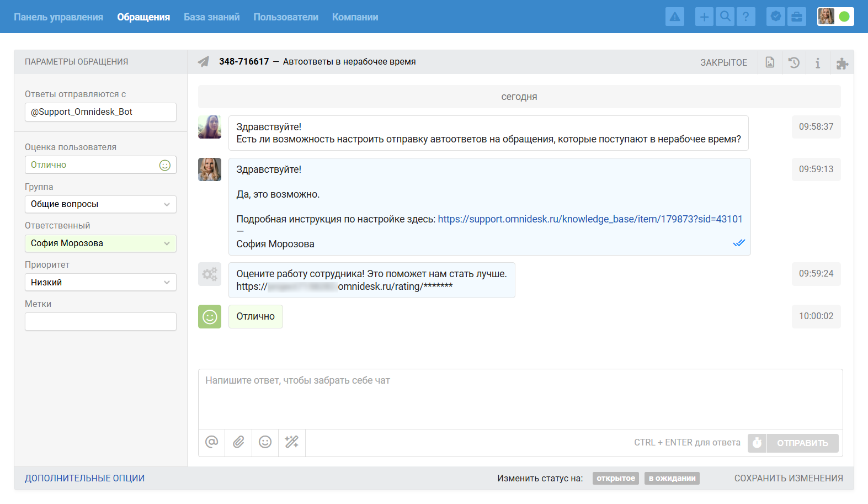Open the Пользователи menu item

pyautogui.click(x=285, y=17)
